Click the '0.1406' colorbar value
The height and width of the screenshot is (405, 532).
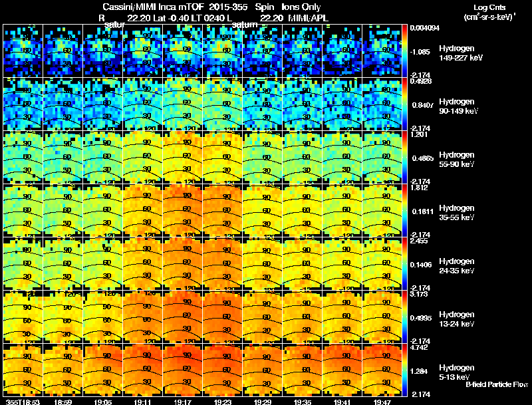point(421,265)
